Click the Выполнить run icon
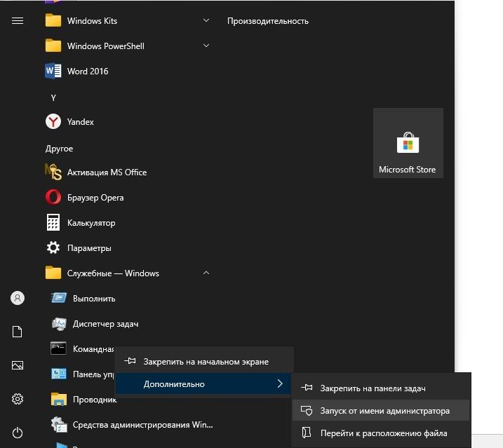 click(x=59, y=298)
